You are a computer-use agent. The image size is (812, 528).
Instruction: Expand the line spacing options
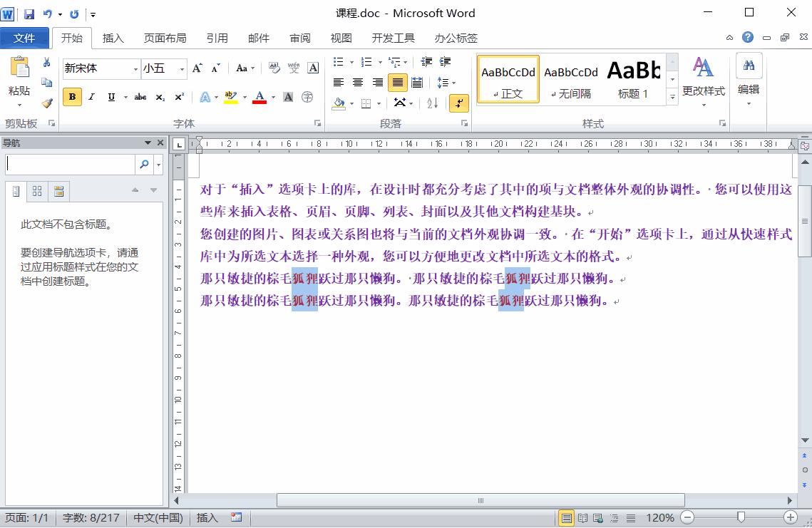(x=453, y=83)
